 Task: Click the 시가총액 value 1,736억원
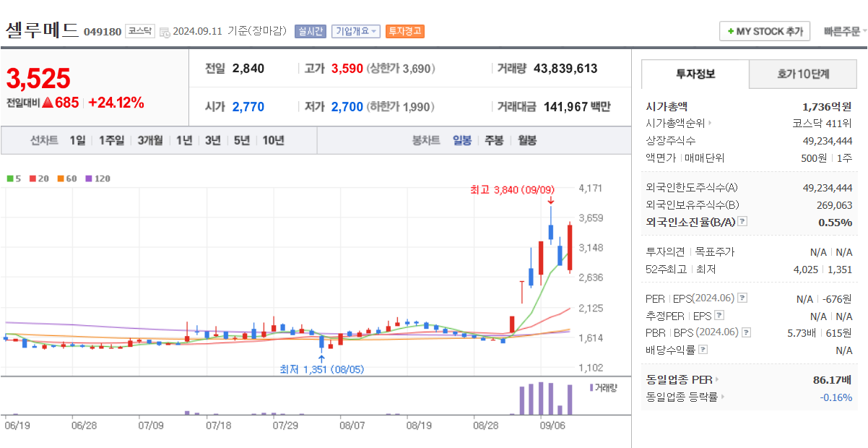828,106
